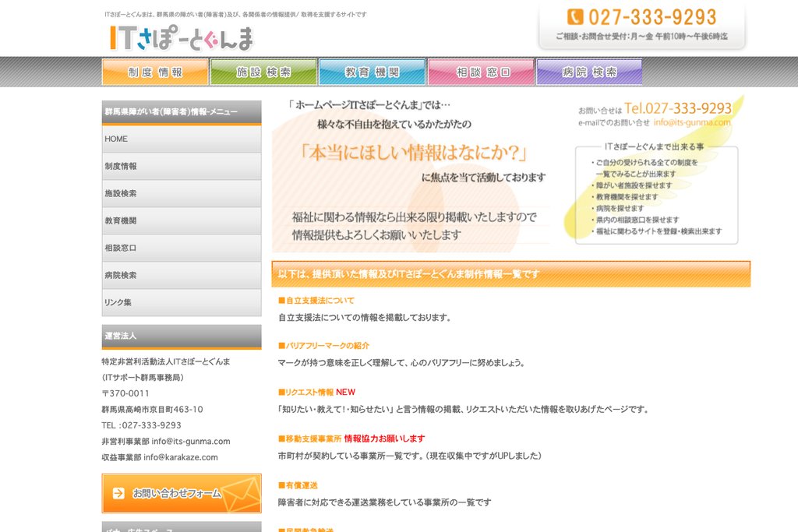The image size is (798, 532).
Task: Click the orange 以下は、提供頂いた情報 heading bar
Action: [x=511, y=274]
